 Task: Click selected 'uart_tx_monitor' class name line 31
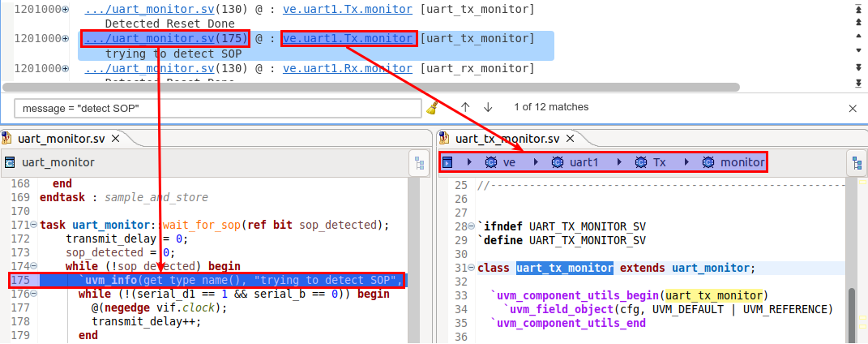[565, 268]
